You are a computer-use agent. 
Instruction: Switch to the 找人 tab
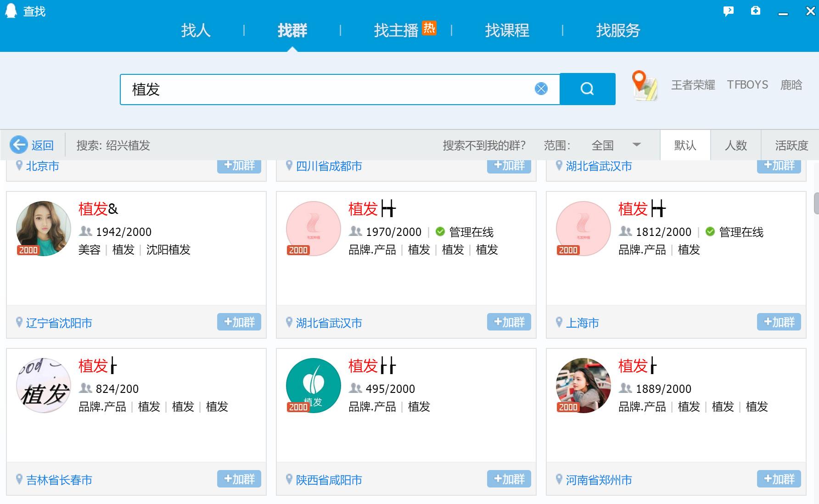(196, 31)
